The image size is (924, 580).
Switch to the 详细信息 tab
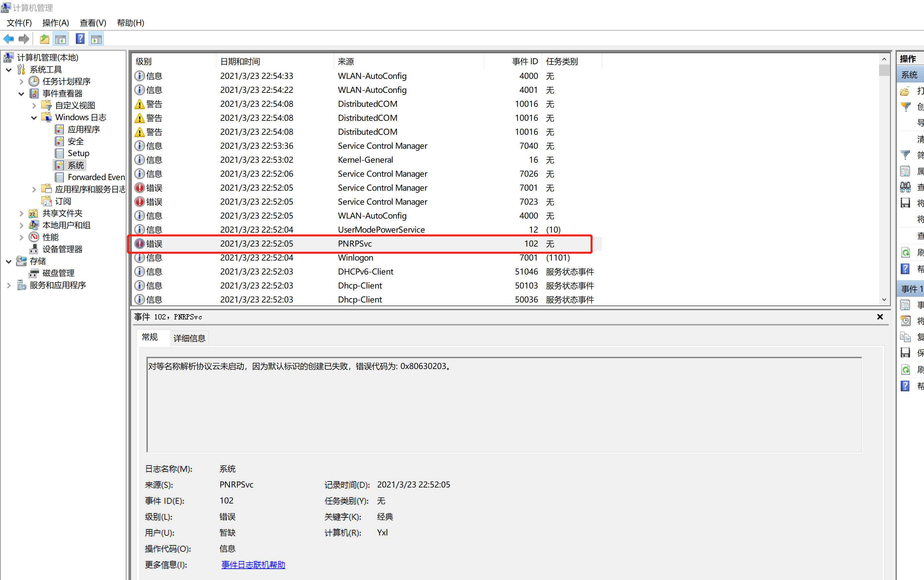click(x=189, y=338)
